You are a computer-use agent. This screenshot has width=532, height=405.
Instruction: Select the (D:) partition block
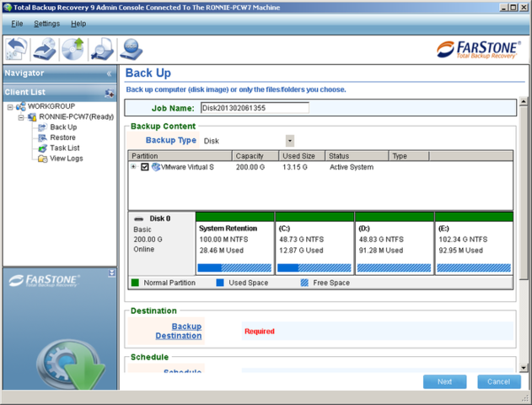395,243
